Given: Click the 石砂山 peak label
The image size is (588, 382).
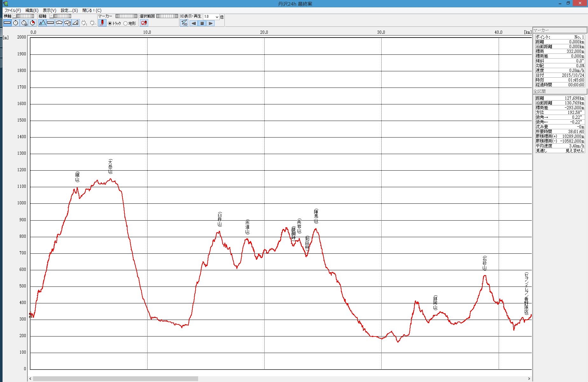Looking at the screenshot, I should [x=485, y=263].
